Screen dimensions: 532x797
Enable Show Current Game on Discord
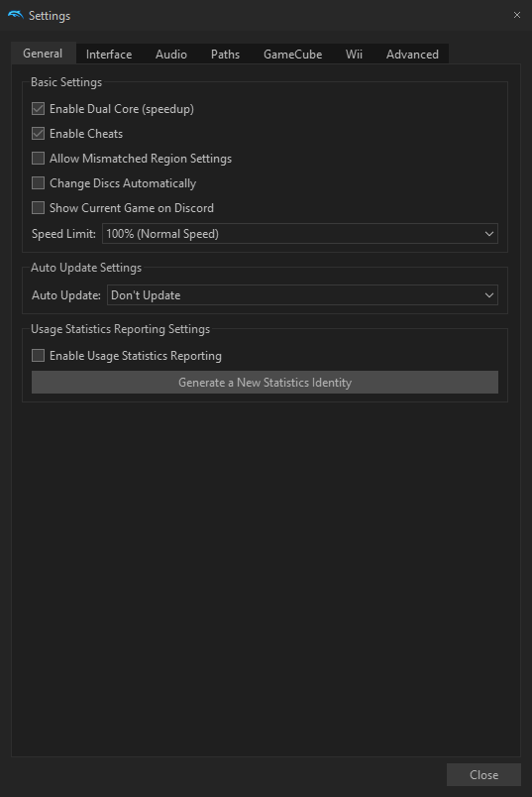38,208
